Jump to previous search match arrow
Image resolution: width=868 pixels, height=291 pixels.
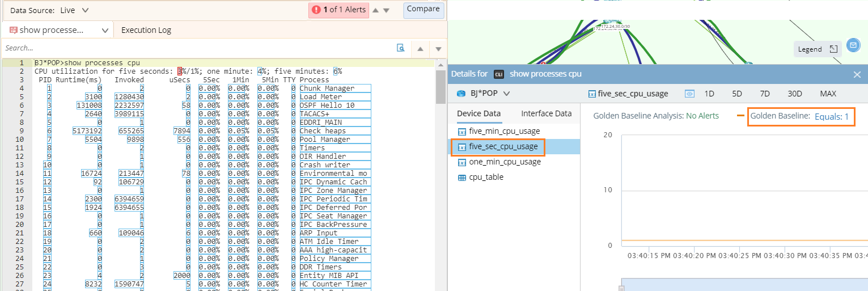[x=420, y=49]
